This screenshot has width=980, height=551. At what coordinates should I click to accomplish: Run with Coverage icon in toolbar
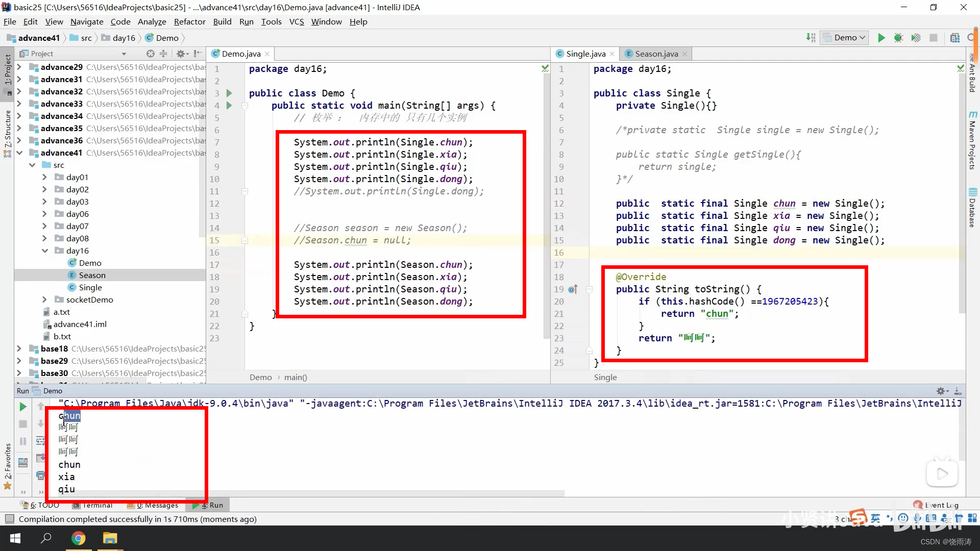tap(916, 38)
